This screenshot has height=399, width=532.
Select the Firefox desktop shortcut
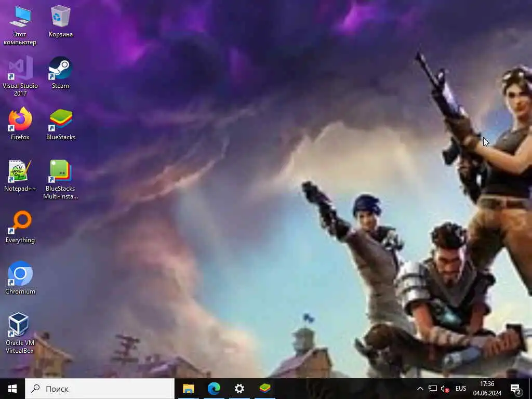pyautogui.click(x=20, y=125)
